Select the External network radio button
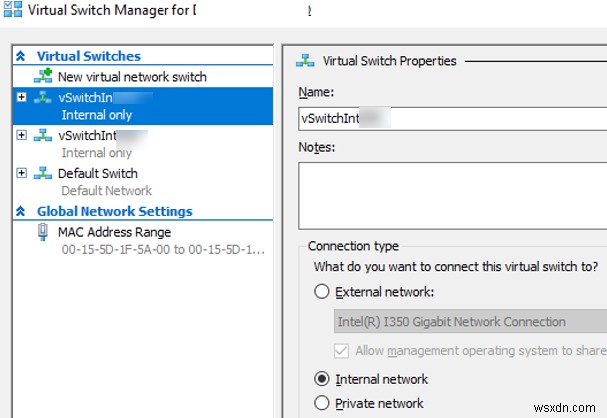The width and height of the screenshot is (607, 418). (x=322, y=291)
